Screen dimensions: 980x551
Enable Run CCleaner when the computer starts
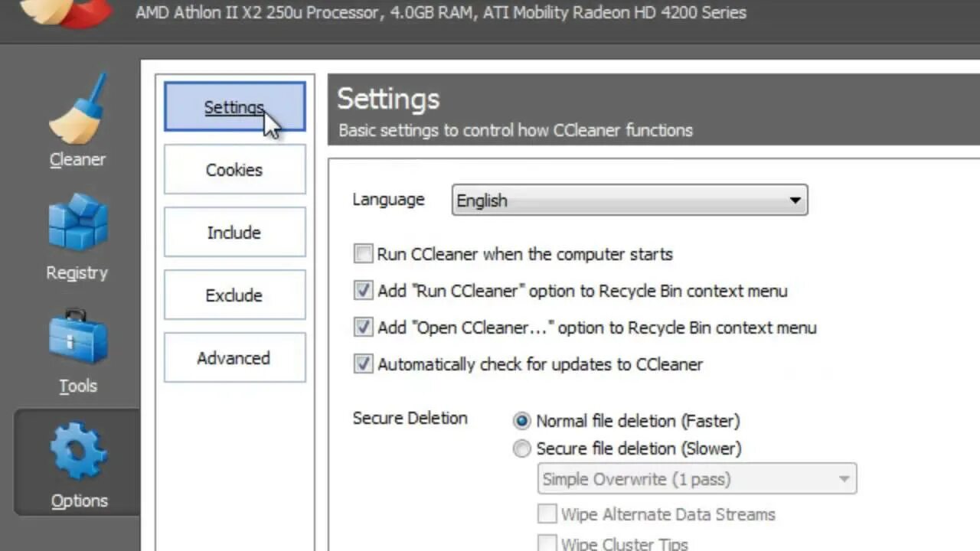click(363, 254)
